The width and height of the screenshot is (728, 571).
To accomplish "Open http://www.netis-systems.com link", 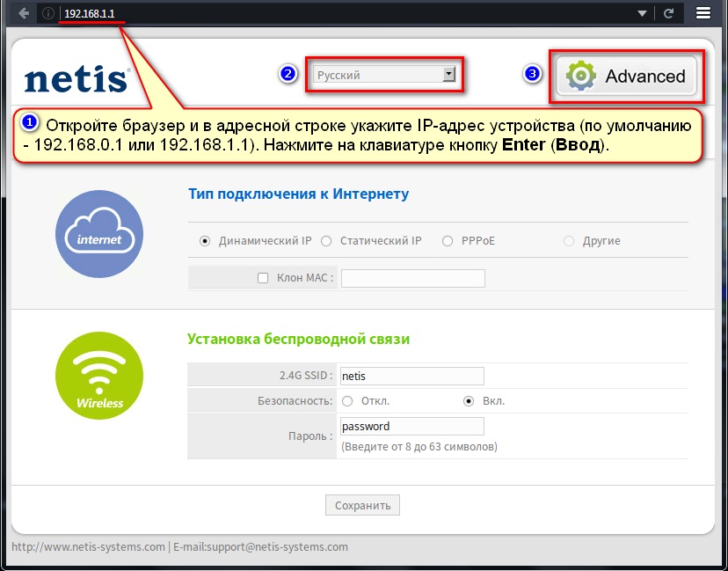I will click(88, 547).
